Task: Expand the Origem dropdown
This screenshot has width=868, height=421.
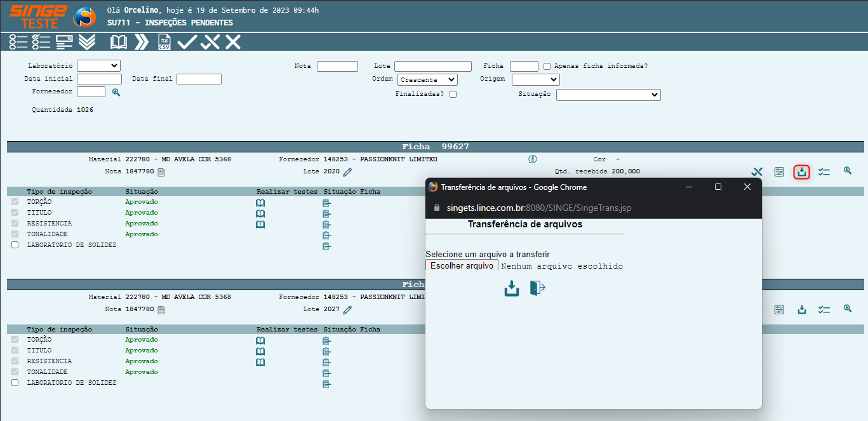Action: [x=535, y=79]
